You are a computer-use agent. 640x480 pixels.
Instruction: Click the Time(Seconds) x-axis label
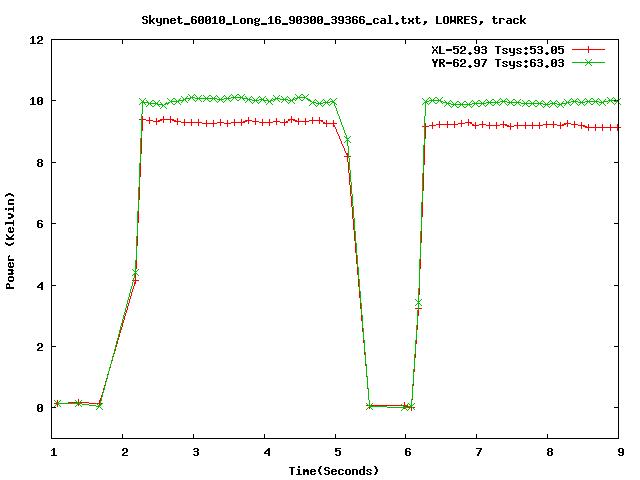click(333, 471)
